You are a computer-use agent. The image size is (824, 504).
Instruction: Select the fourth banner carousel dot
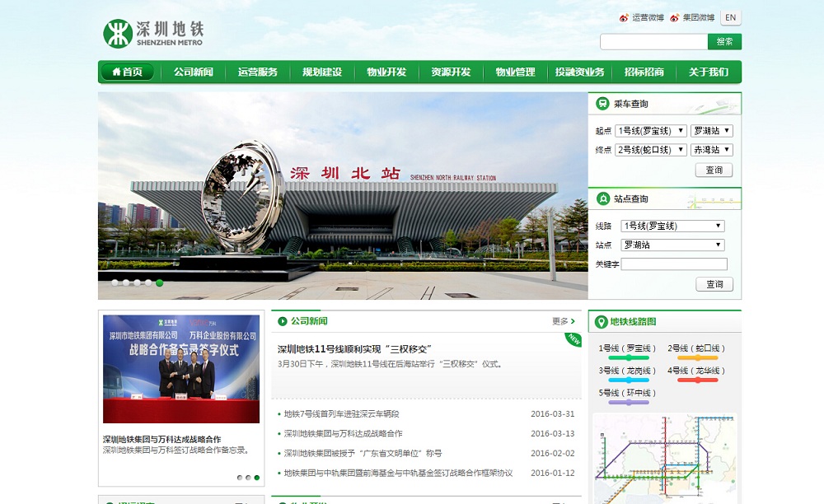[148, 283]
